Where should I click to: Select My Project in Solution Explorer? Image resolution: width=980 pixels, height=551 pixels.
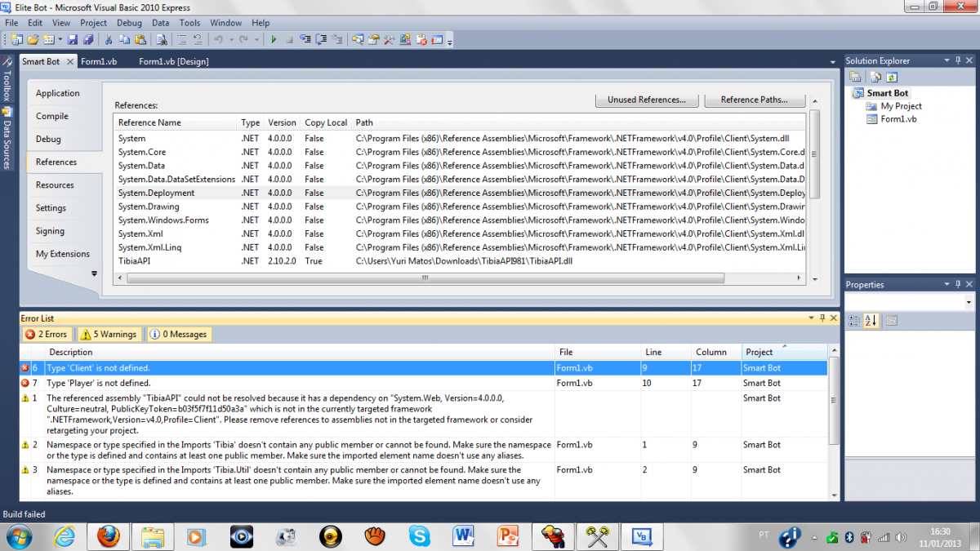click(x=901, y=106)
